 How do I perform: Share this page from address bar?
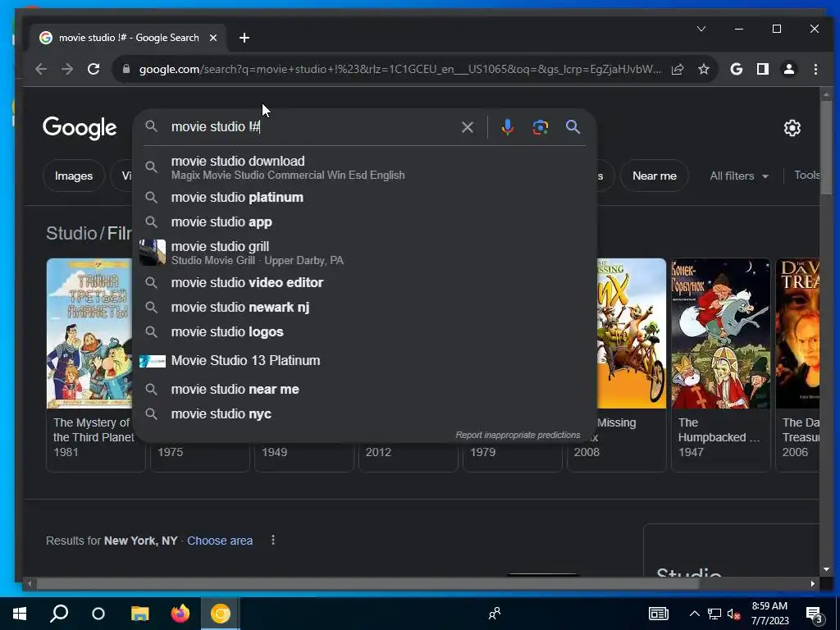coord(678,69)
